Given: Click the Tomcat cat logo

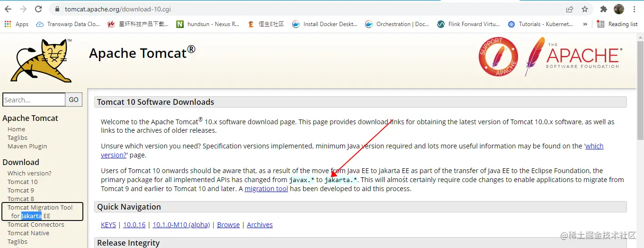Looking at the screenshot, I should point(41,61).
